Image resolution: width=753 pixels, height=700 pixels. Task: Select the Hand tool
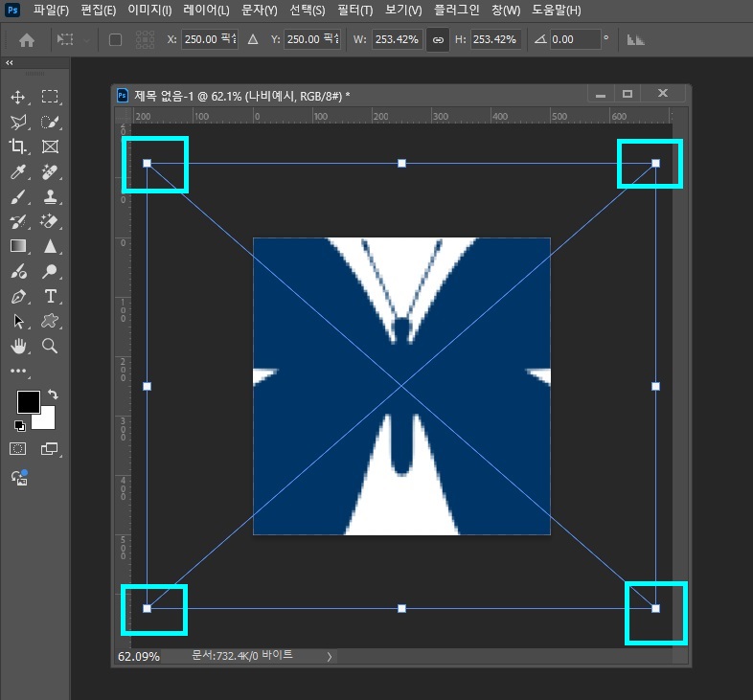point(18,346)
